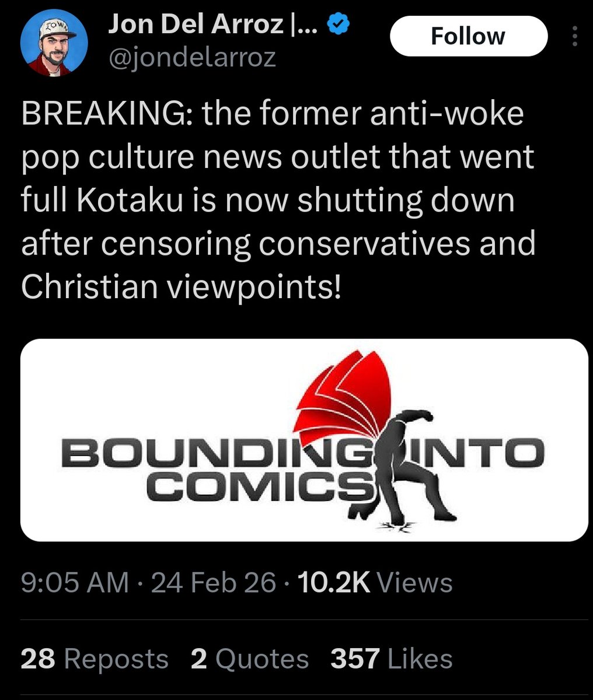
Task: Click the 10.2K Views count
Action: pos(375,582)
